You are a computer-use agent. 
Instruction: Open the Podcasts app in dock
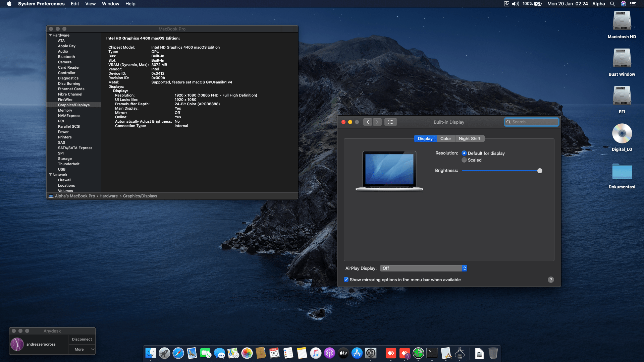pyautogui.click(x=329, y=353)
